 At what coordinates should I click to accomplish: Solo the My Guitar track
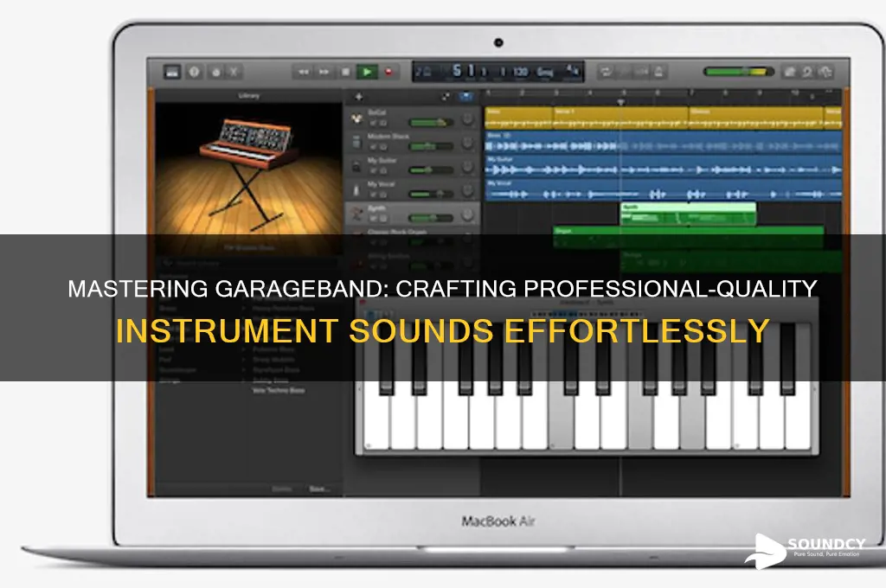(x=382, y=170)
